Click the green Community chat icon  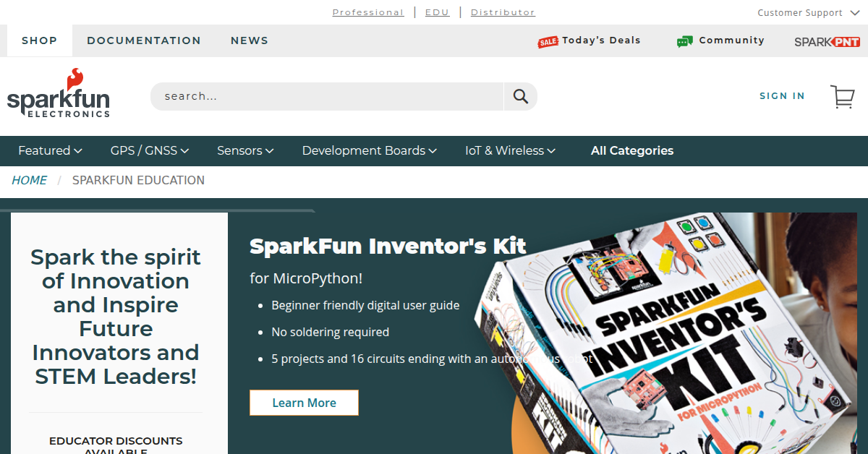684,42
